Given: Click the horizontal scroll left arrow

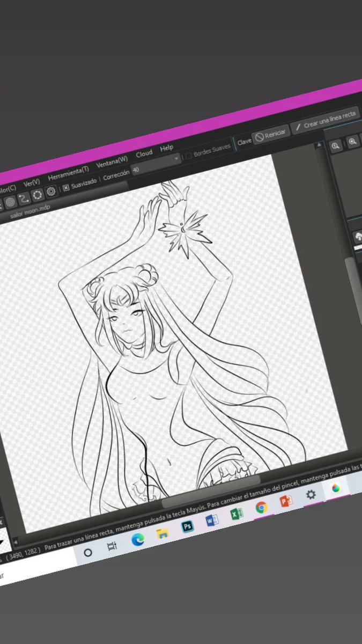Looking at the screenshot, I should (16, 541).
